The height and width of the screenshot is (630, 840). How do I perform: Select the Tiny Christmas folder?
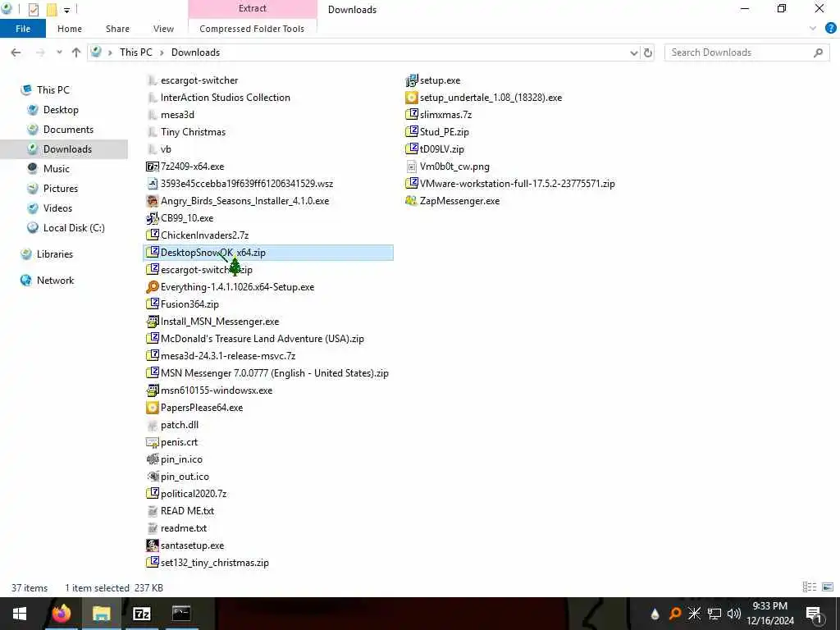click(193, 132)
